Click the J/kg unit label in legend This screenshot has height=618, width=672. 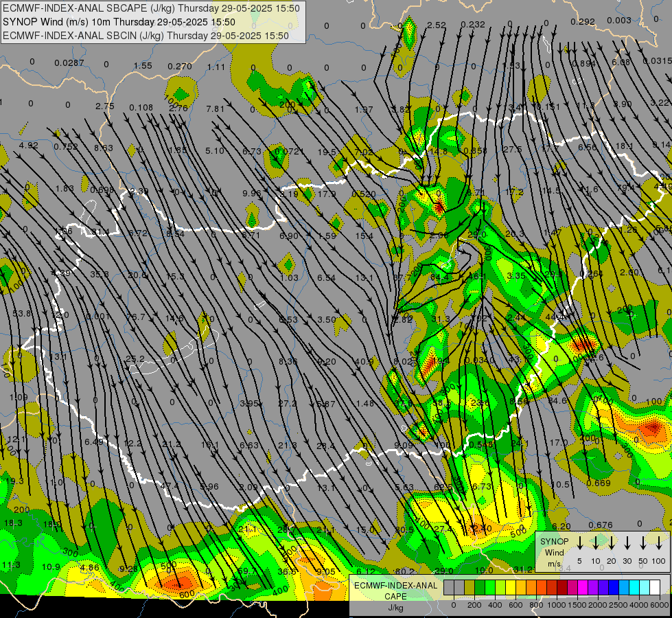[x=395, y=608]
